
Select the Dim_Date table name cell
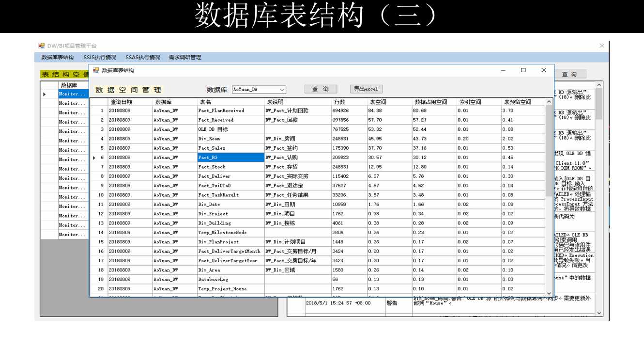point(230,205)
